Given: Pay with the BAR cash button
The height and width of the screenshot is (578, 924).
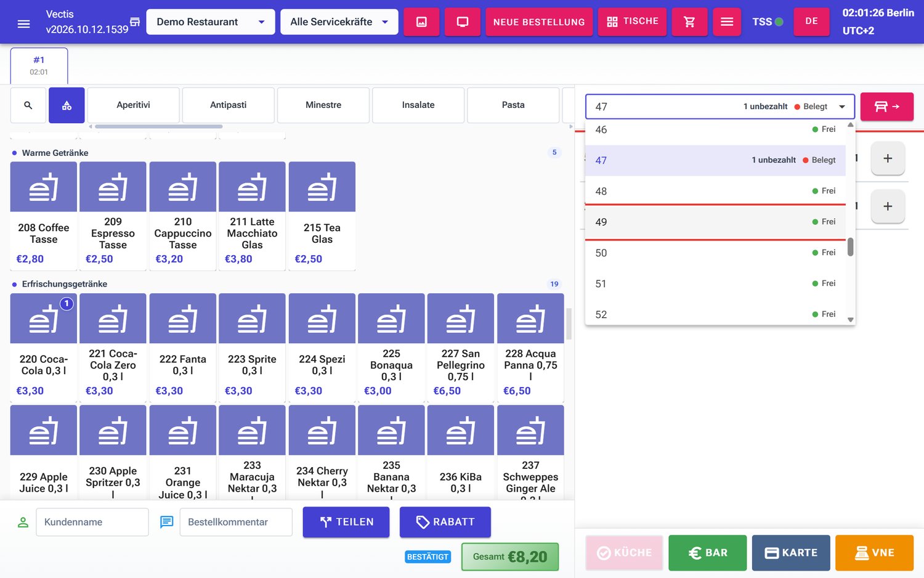Looking at the screenshot, I should point(708,553).
